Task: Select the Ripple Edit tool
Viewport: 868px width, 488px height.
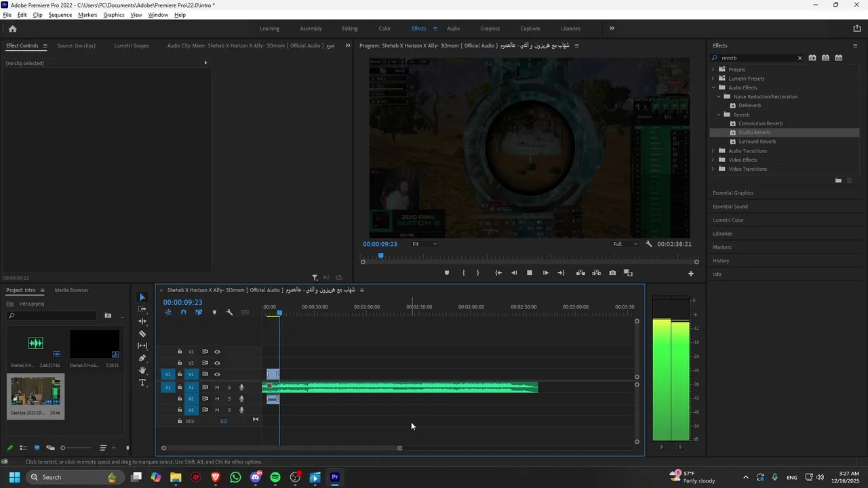Action: point(142,321)
